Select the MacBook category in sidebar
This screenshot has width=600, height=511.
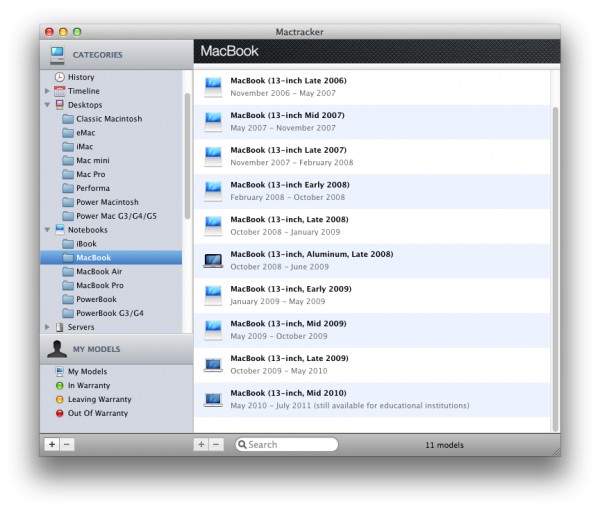[111, 258]
